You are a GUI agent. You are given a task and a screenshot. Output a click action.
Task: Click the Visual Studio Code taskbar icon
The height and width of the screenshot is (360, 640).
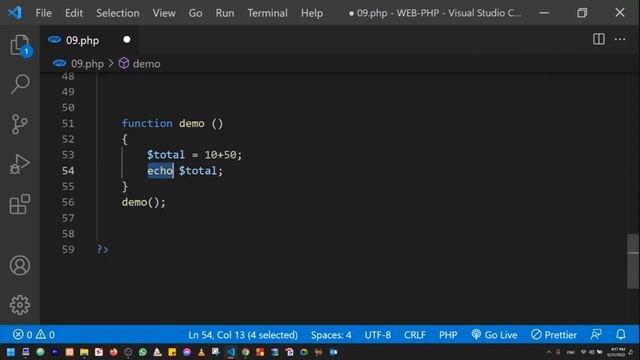[231, 352]
